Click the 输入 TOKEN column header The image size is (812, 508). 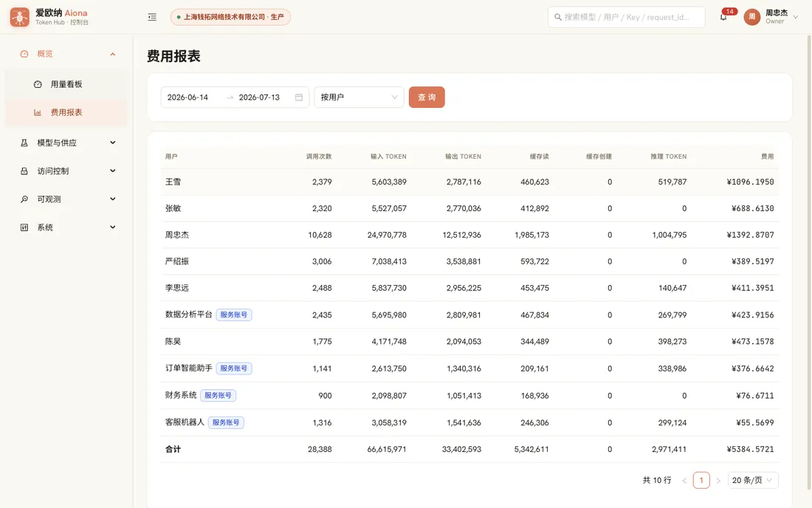(x=388, y=157)
